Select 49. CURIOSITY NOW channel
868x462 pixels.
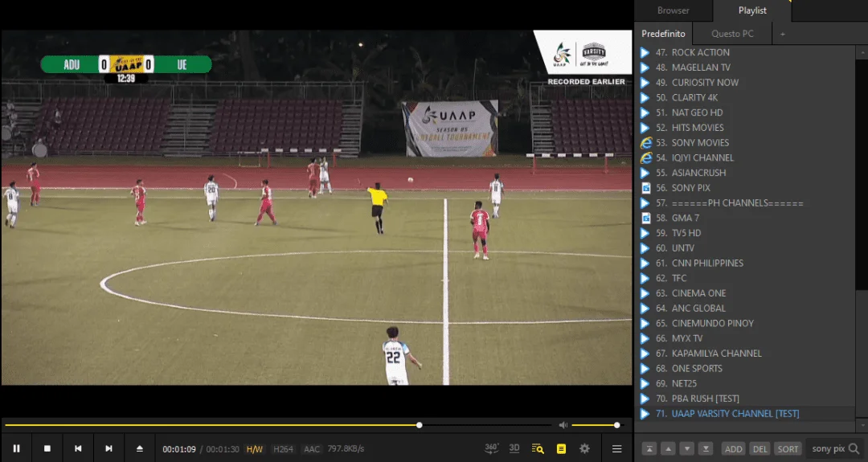(744, 83)
